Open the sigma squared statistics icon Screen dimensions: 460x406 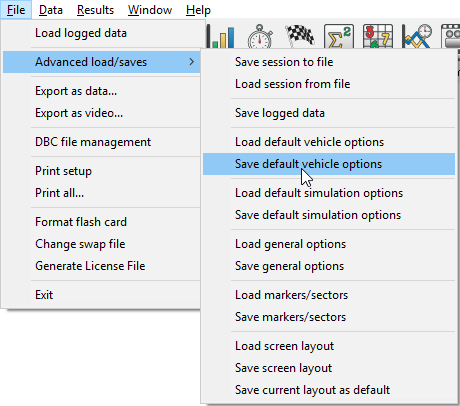point(339,36)
